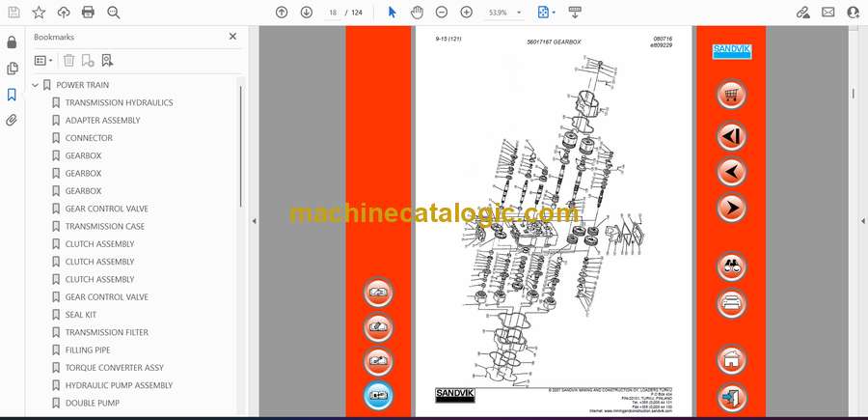Expand the right tools pane arrow
The width and height of the screenshot is (868, 420).
click(x=862, y=221)
